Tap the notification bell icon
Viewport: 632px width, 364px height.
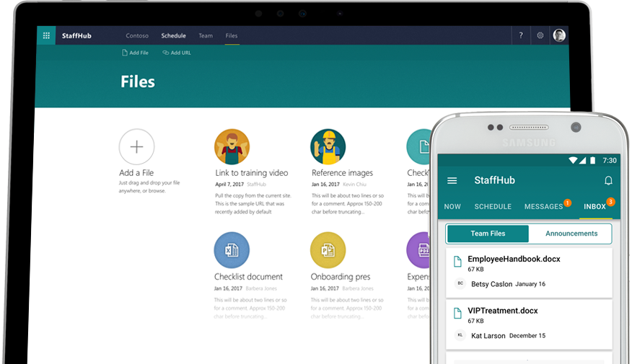(608, 181)
